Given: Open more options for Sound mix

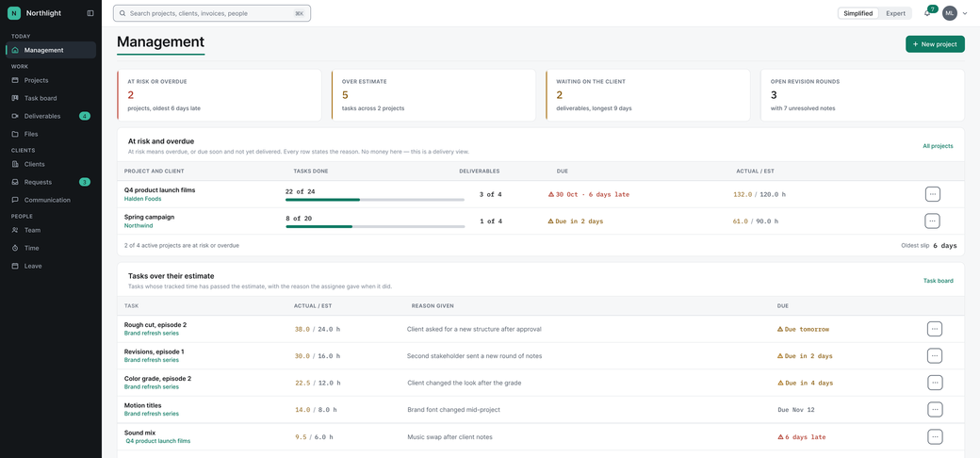Looking at the screenshot, I should click(x=935, y=436).
